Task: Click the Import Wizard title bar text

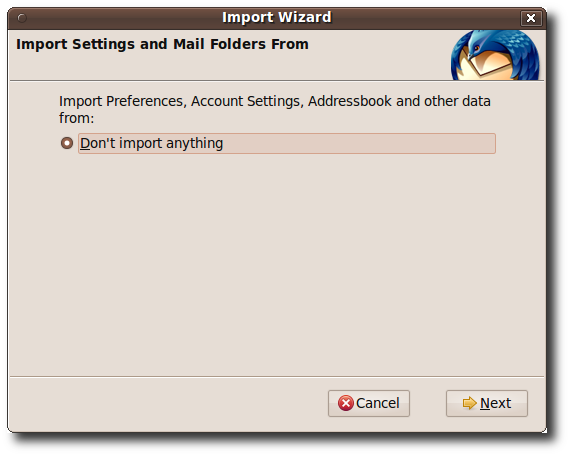Action: pyautogui.click(x=277, y=17)
